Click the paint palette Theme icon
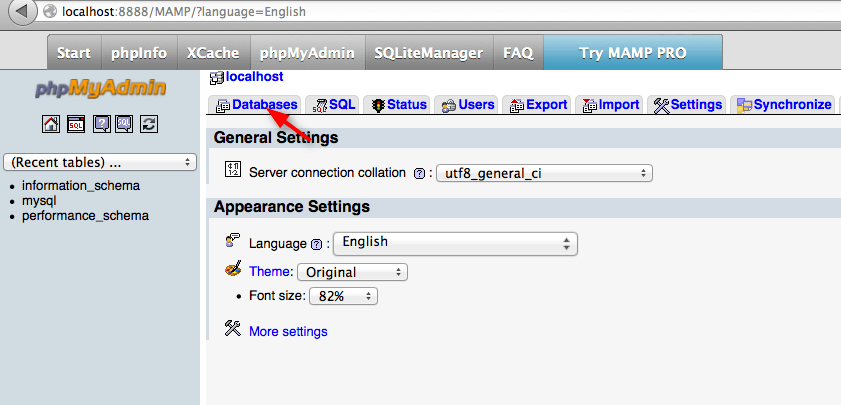 tap(233, 269)
